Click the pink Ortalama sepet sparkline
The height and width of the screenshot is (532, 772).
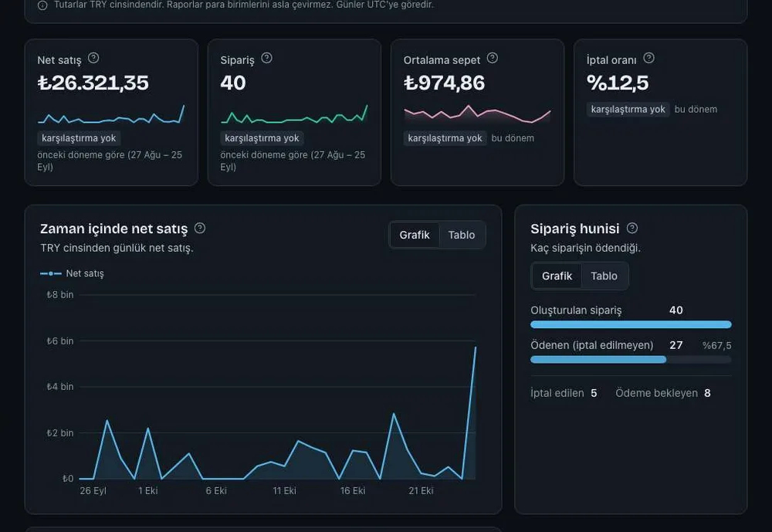(477, 114)
